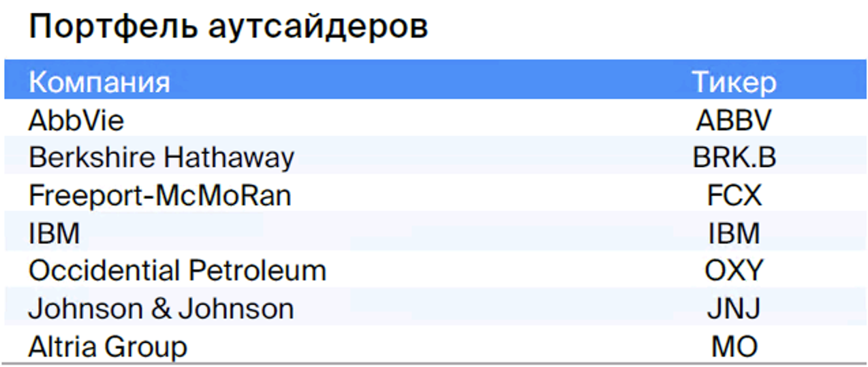This screenshot has width=868, height=367.
Task: Click the BRK.B ticker
Action: (734, 158)
